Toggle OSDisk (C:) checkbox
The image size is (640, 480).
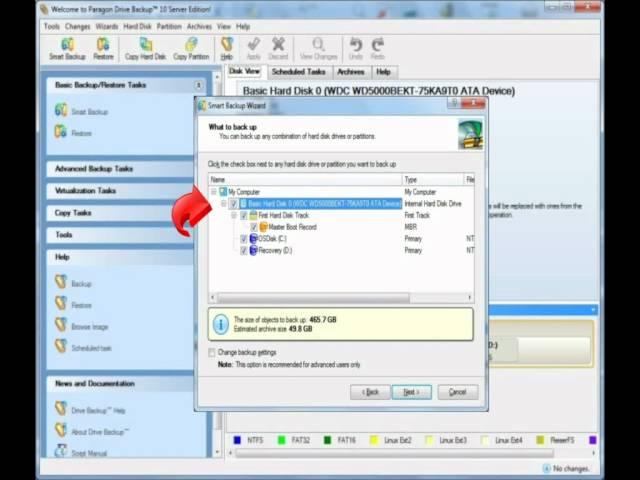pos(244,239)
